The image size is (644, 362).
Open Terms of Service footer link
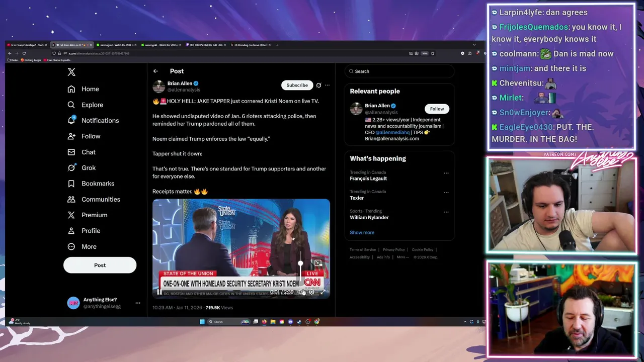[363, 250]
